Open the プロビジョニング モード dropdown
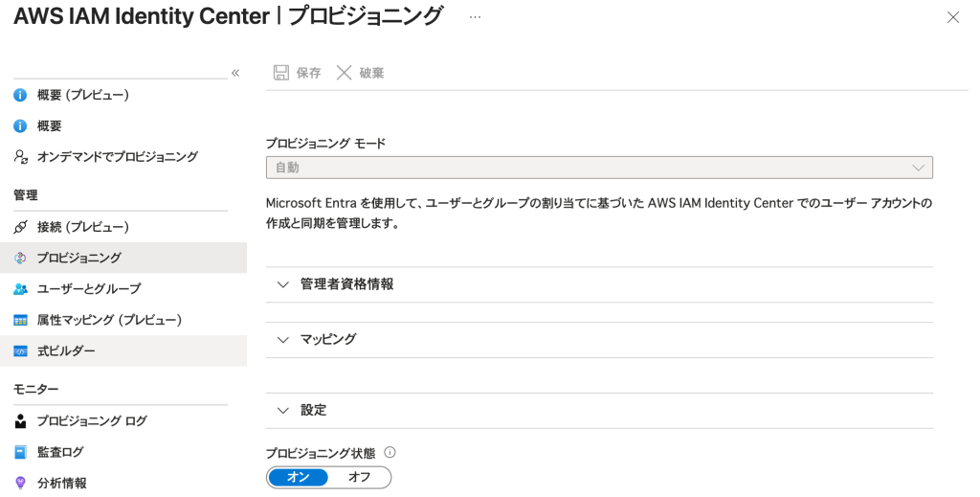 pyautogui.click(x=598, y=168)
